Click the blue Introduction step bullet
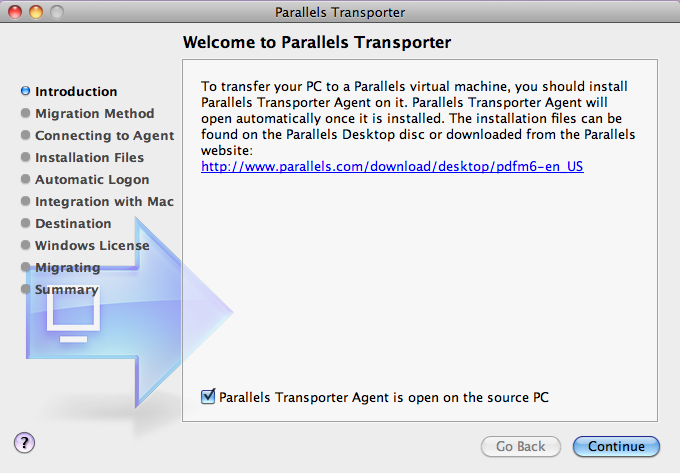680x473 pixels. pos(26,91)
